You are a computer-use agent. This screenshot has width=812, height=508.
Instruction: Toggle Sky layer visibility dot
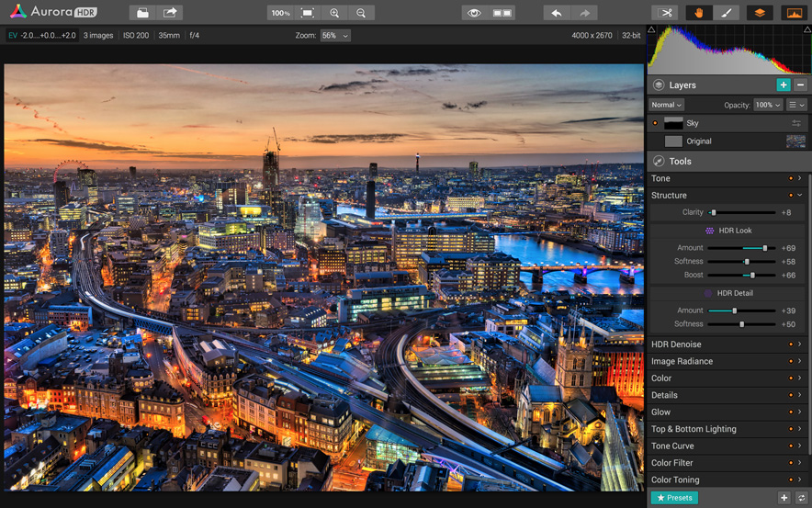point(655,123)
